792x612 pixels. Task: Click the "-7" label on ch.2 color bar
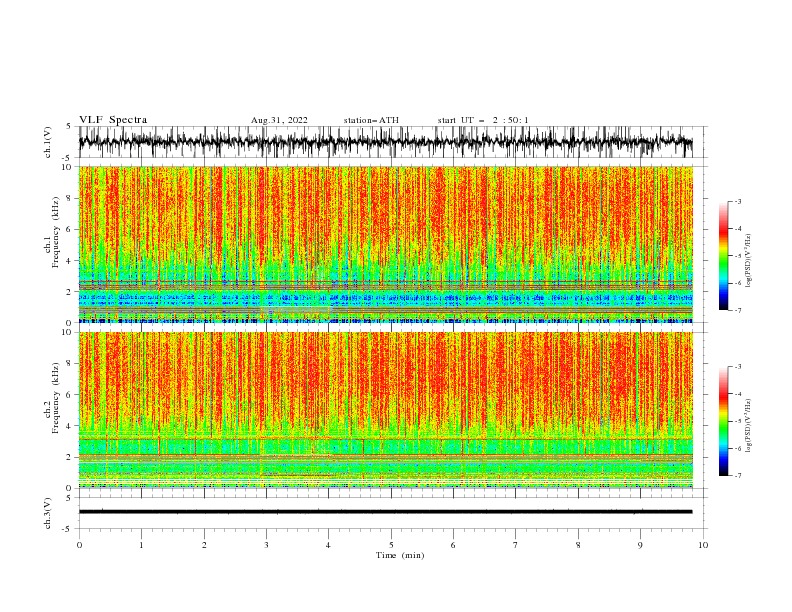(738, 475)
